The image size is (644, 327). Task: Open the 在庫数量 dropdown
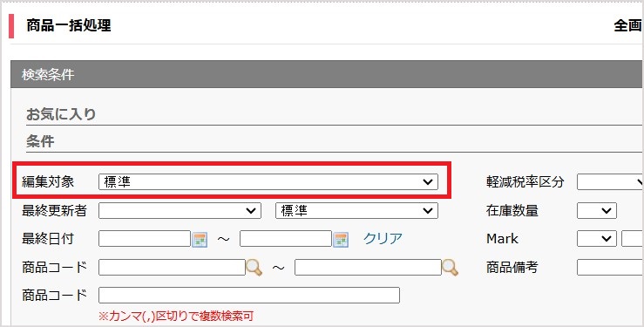tap(597, 211)
